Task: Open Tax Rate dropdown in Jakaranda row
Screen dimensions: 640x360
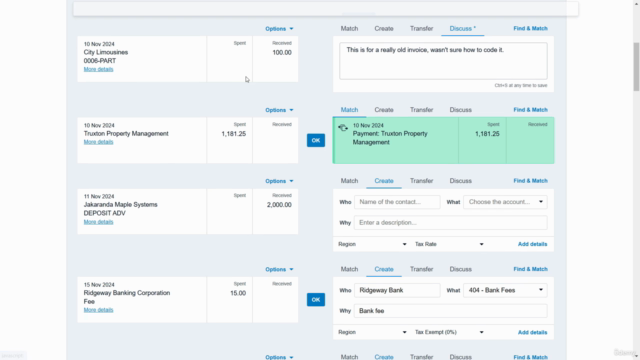Action: coord(449,244)
